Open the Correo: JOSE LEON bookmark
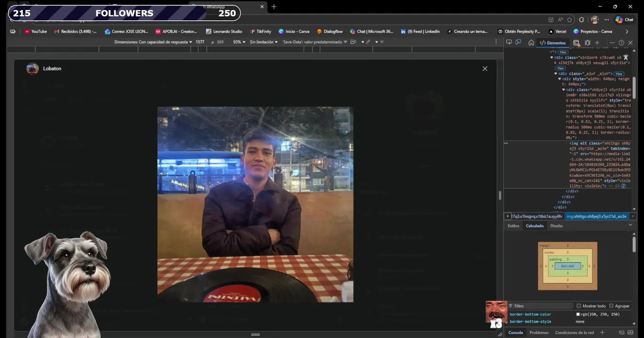 (126, 31)
